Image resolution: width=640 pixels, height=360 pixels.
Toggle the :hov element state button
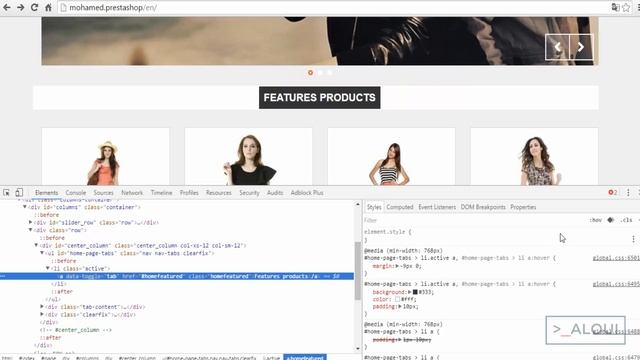click(x=596, y=220)
